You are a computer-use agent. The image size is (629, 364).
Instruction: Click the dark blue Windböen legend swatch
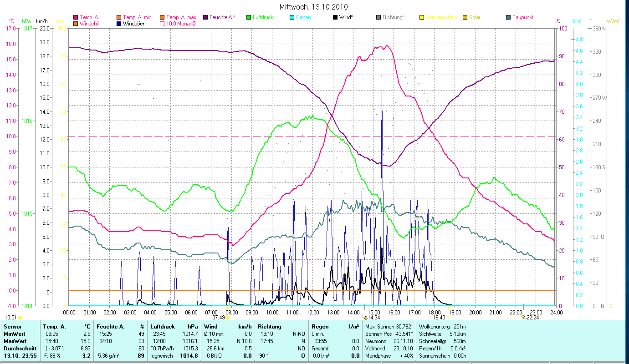click(x=119, y=24)
